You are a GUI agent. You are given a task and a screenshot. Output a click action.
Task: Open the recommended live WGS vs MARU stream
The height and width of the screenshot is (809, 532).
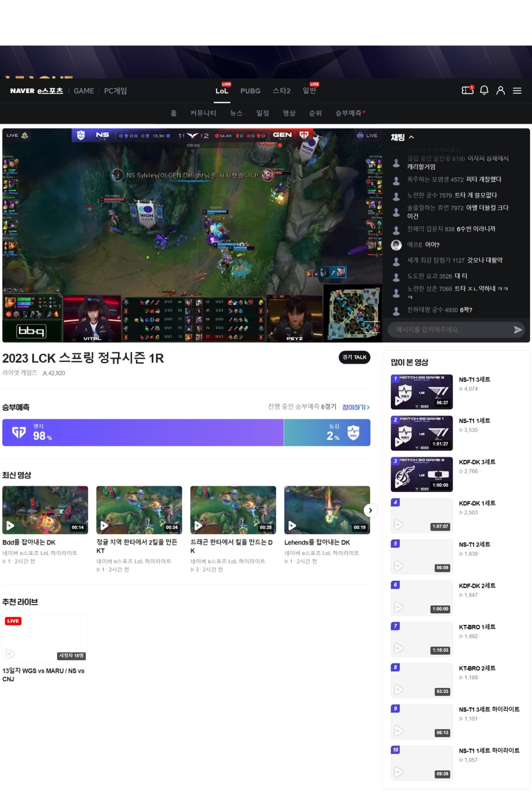pos(45,638)
